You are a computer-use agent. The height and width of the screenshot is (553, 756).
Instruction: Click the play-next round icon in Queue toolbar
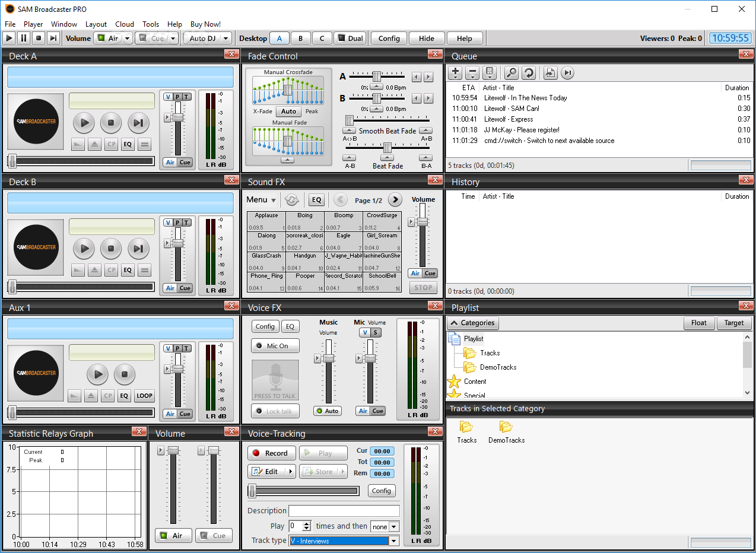click(567, 73)
